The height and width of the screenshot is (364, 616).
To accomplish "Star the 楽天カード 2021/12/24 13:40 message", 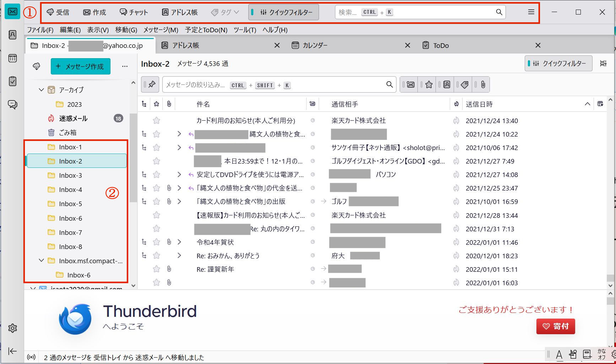I will tap(156, 121).
